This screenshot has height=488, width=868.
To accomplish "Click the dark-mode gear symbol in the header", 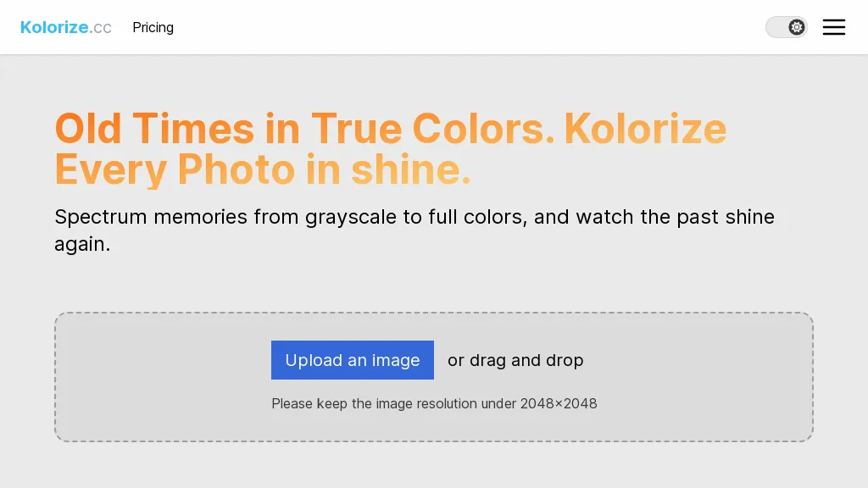I will click(x=796, y=26).
